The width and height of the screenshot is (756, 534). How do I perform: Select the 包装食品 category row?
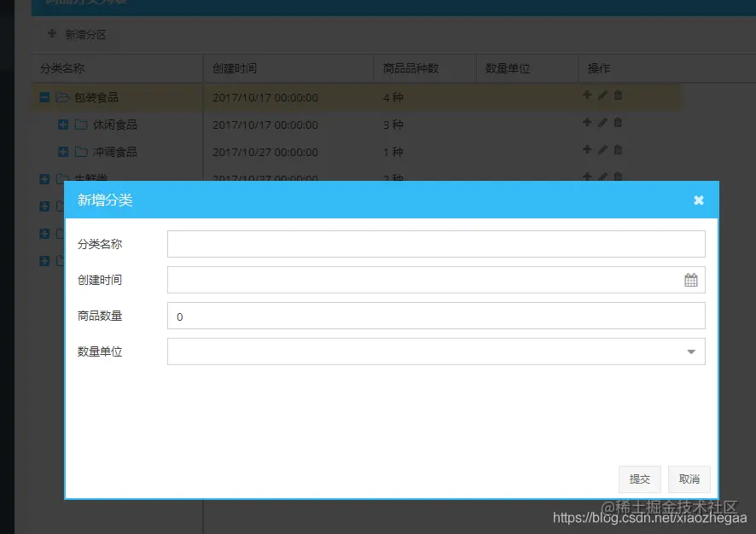click(357, 97)
